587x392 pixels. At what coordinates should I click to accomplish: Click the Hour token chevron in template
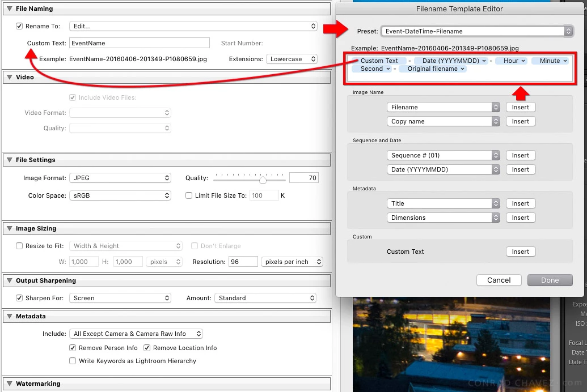point(523,61)
